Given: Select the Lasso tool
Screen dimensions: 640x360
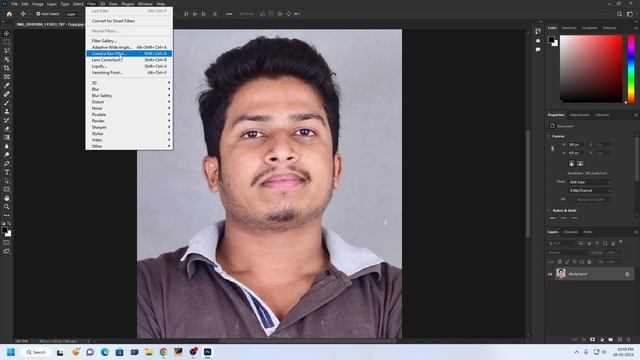Looking at the screenshot, I should pos(7,51).
